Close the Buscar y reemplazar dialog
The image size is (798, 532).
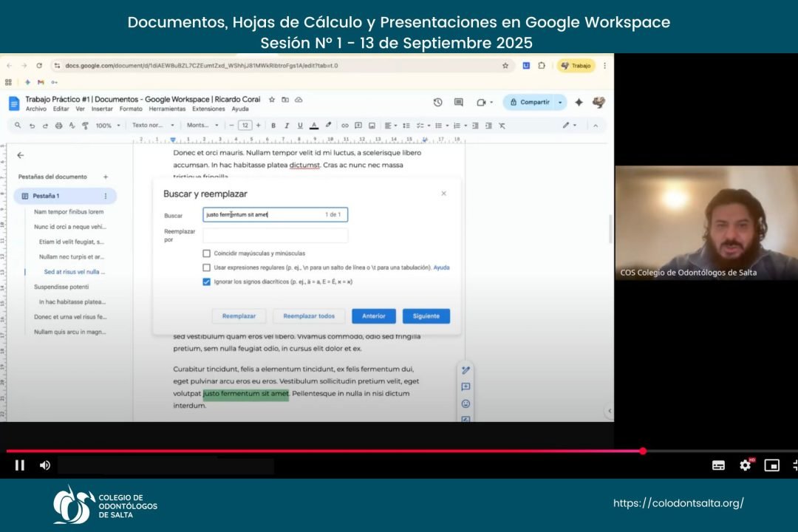[444, 194]
